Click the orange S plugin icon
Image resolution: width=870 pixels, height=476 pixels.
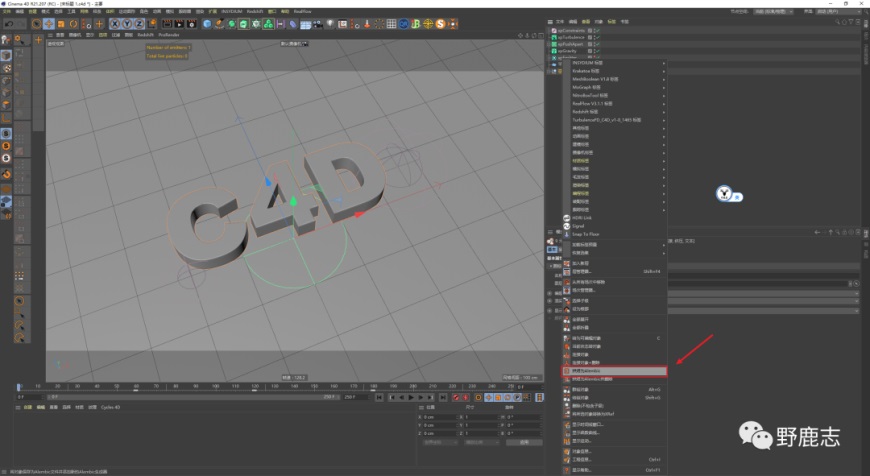(x=441, y=24)
